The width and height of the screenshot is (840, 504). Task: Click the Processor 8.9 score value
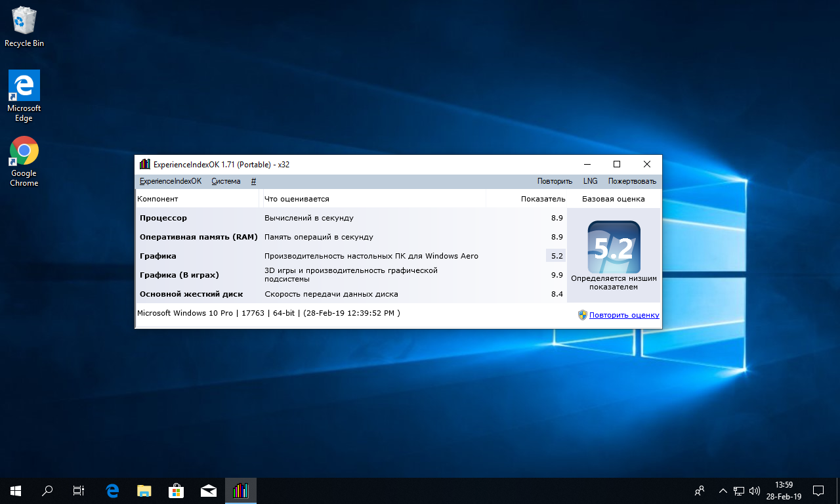557,218
